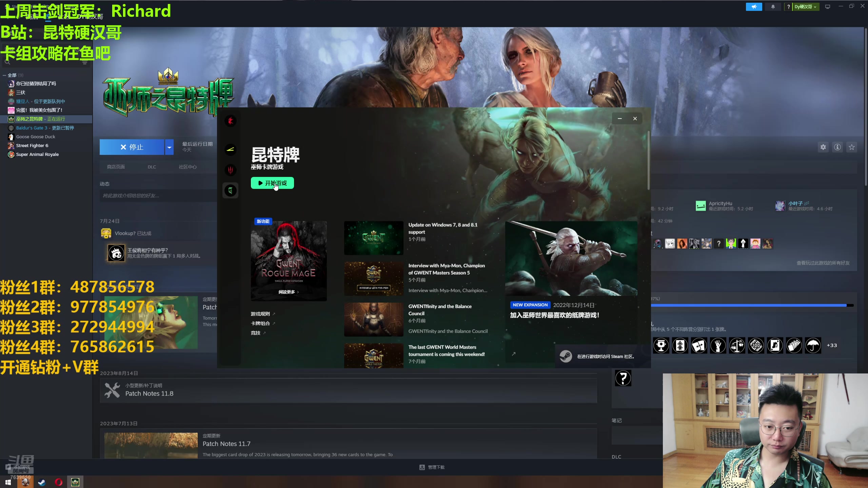
Task: Open Patch Notes 11.8 entry
Action: click(x=348, y=390)
